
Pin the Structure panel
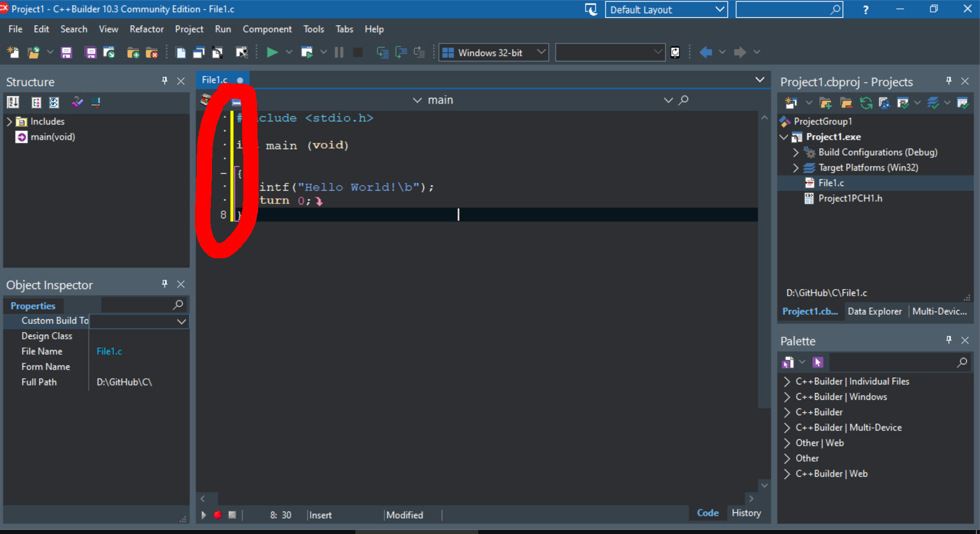click(164, 80)
